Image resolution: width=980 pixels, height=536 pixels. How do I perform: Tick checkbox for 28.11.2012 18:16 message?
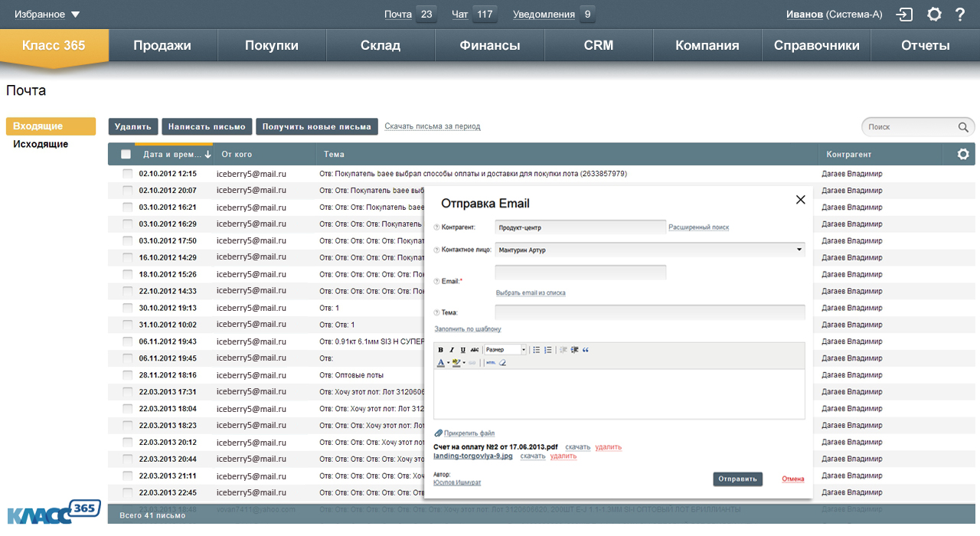[x=127, y=375]
